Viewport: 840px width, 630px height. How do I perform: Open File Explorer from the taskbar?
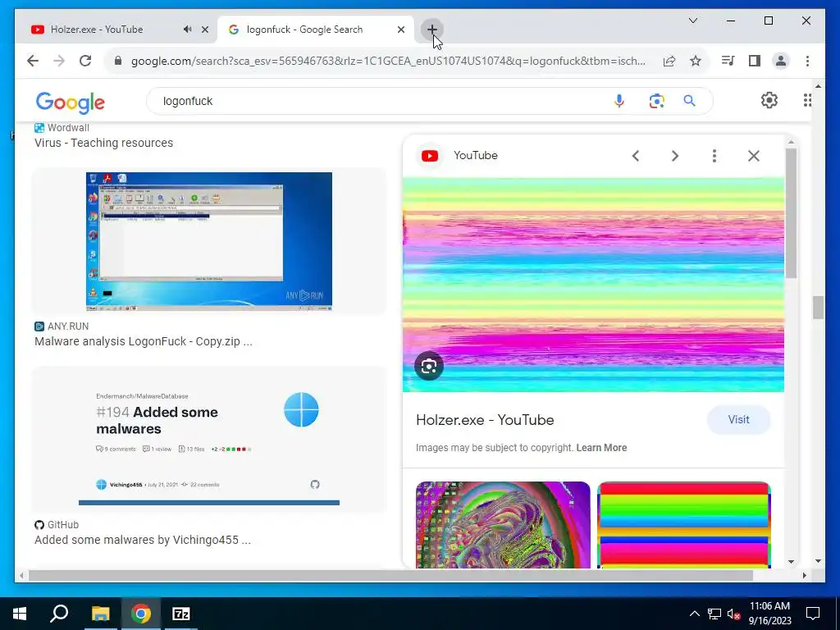tap(100, 614)
